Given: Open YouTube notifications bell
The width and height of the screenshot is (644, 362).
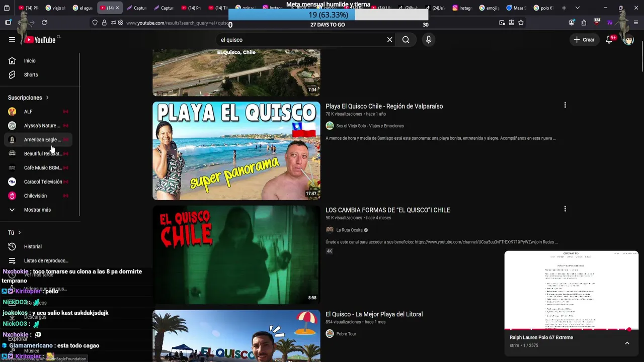Looking at the screenshot, I should [x=609, y=40].
